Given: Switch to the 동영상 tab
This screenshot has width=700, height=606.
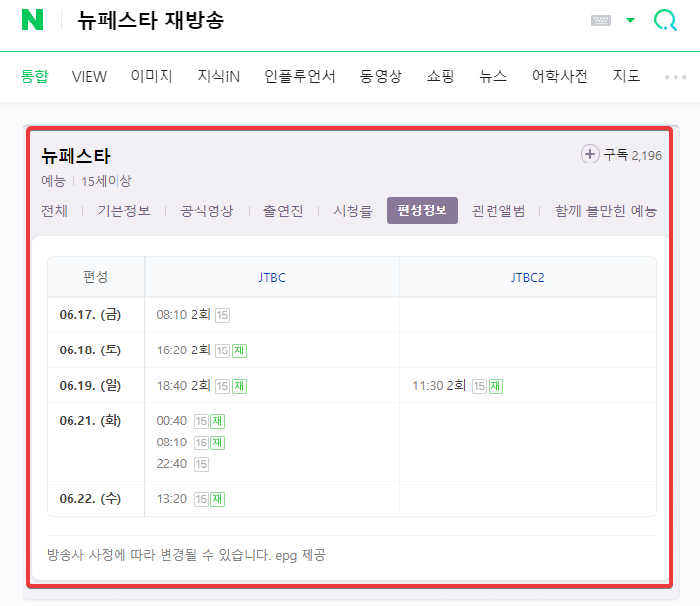Looking at the screenshot, I should [x=381, y=76].
